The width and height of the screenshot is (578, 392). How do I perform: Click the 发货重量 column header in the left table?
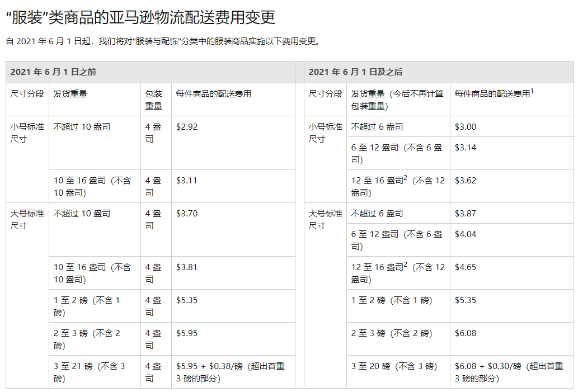pyautogui.click(x=70, y=96)
